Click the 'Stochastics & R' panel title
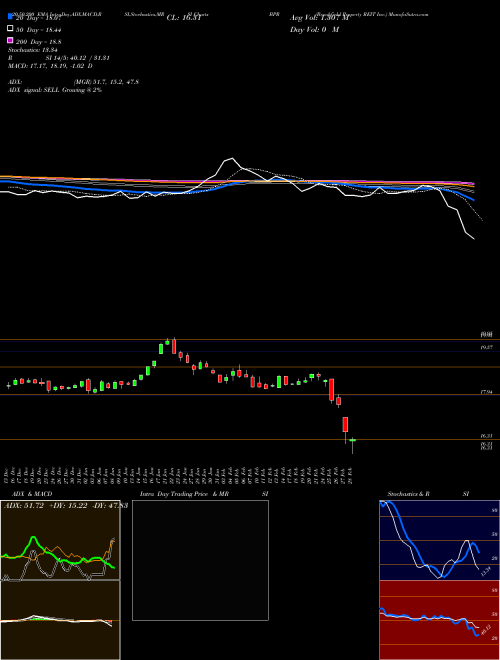Image resolution: width=500 pixels, height=660 pixels. 409,494
